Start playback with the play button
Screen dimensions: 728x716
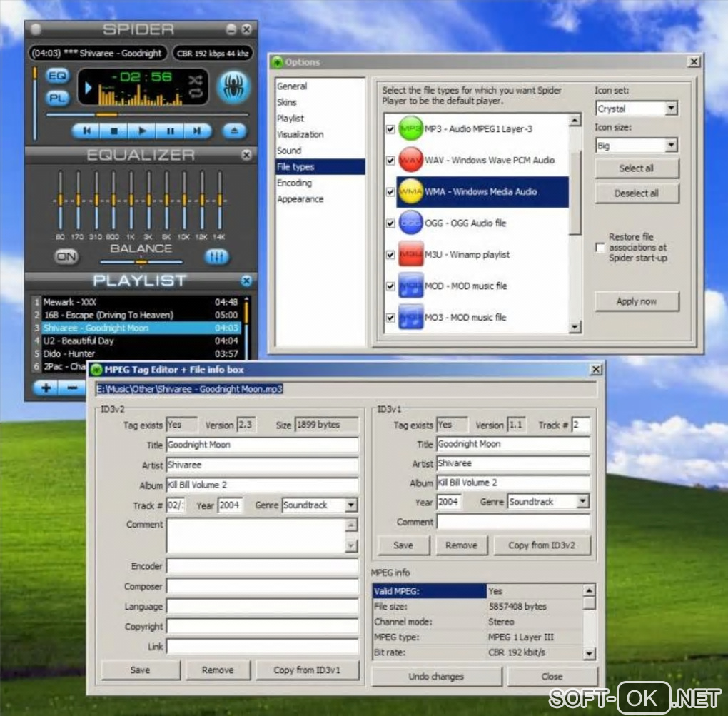(x=142, y=131)
